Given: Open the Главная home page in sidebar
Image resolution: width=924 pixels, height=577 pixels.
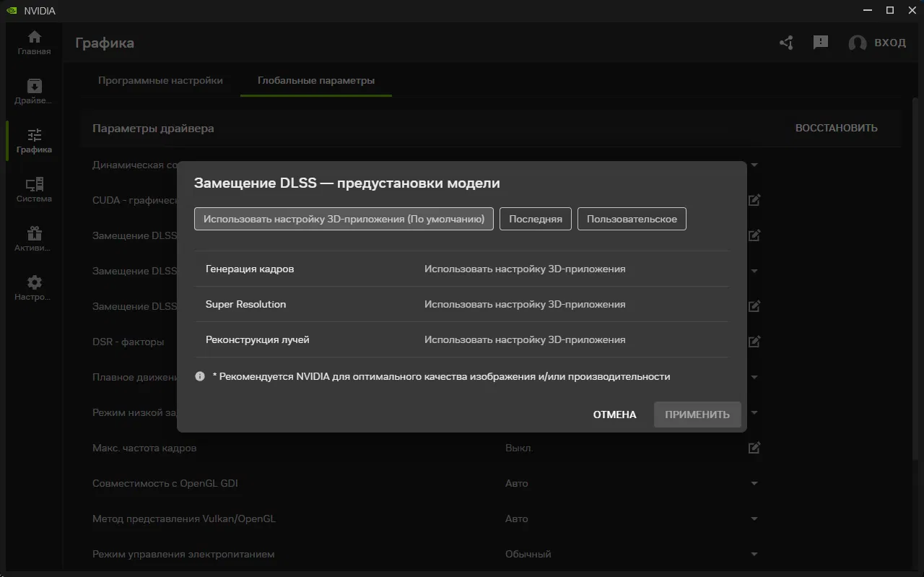Looking at the screenshot, I should pos(34,43).
